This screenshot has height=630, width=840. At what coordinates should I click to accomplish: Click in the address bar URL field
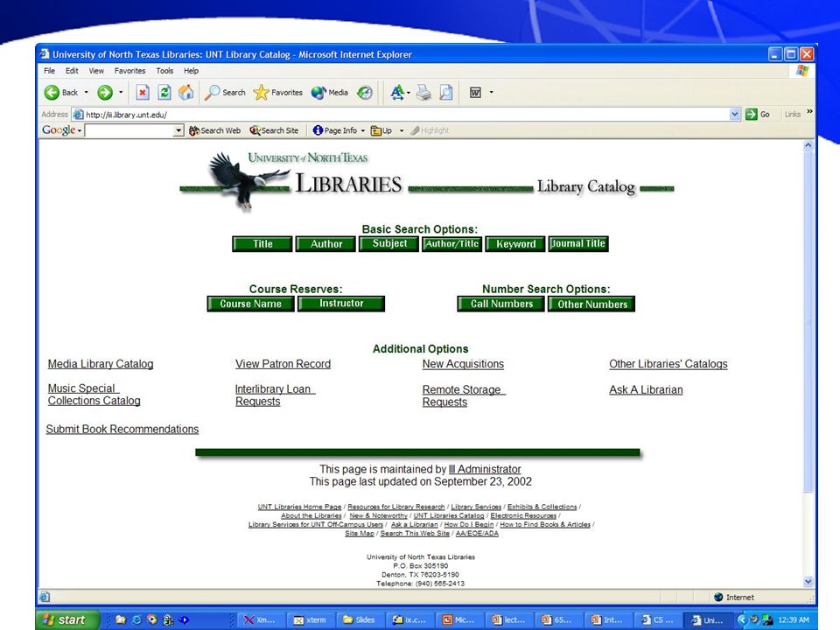402,114
